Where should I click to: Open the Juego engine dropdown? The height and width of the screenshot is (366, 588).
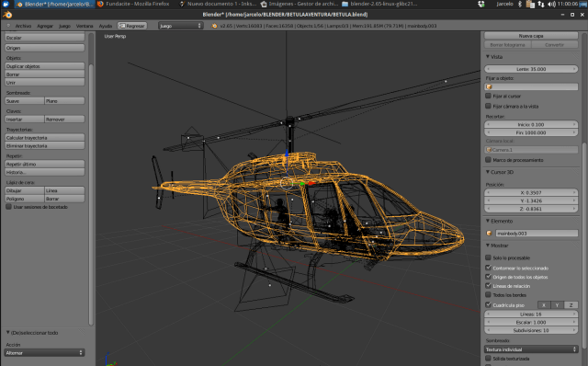pos(180,26)
